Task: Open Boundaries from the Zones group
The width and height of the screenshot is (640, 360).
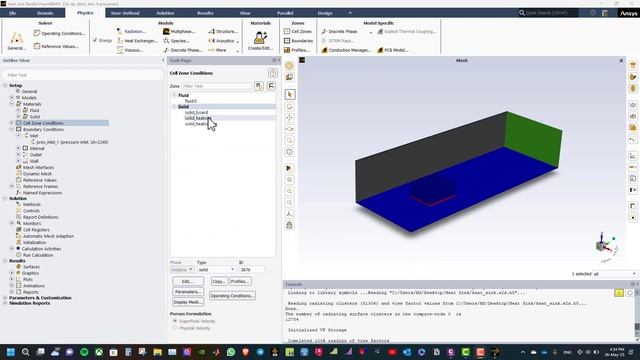Action: point(298,41)
